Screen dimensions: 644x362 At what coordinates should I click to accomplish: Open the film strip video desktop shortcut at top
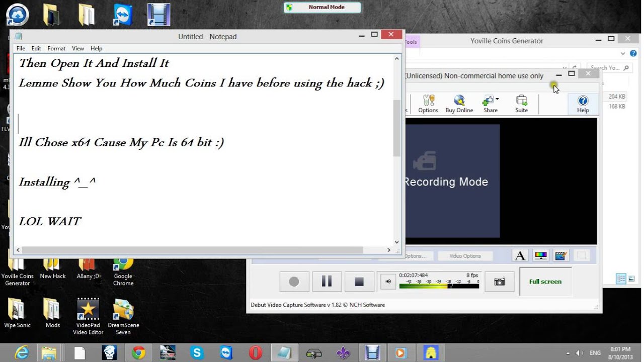(x=158, y=15)
